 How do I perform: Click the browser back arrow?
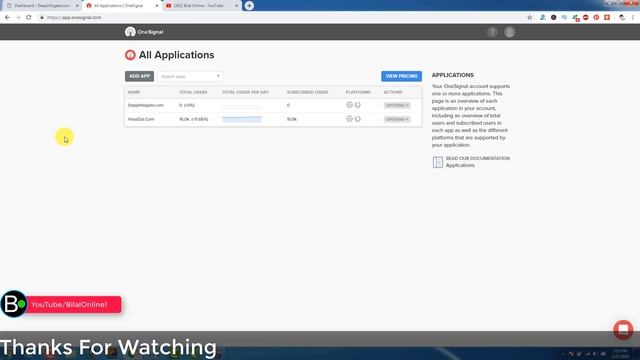pos(7,18)
